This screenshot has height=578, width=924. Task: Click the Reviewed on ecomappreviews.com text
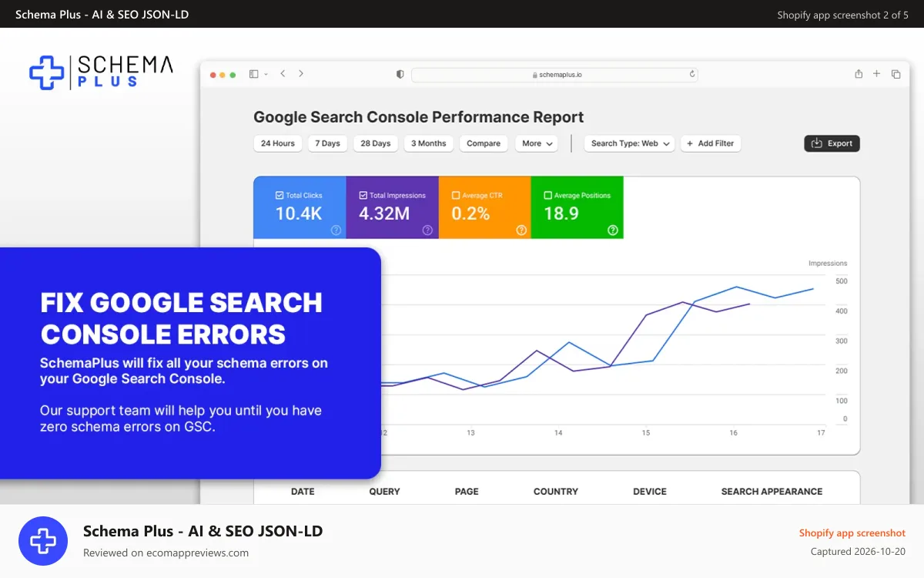tap(166, 553)
